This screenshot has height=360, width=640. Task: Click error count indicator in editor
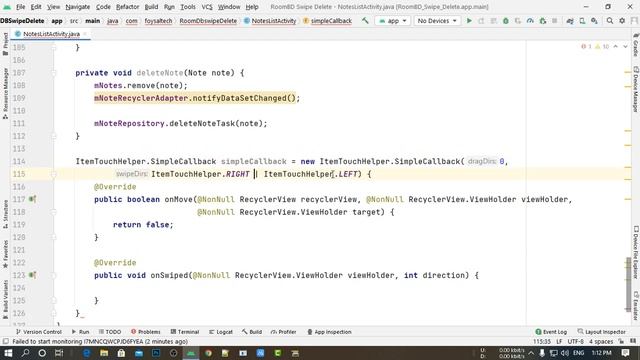[586, 47]
